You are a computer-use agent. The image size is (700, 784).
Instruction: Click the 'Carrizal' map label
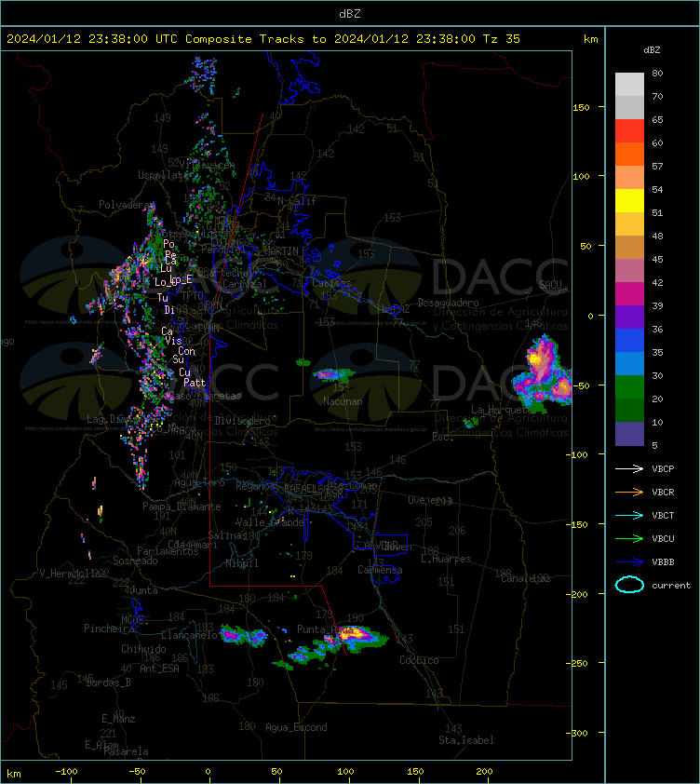pyautogui.click(x=245, y=284)
